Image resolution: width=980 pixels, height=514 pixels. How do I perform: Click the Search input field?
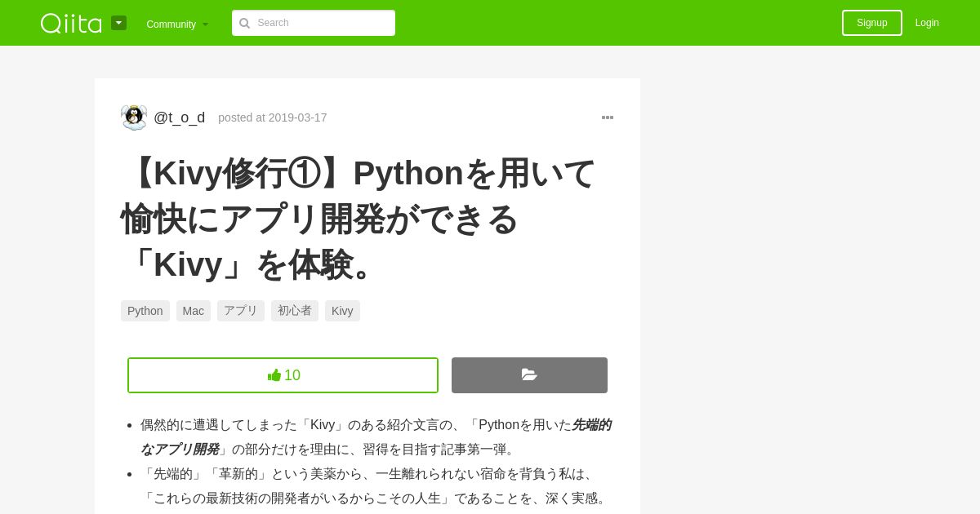(314, 23)
